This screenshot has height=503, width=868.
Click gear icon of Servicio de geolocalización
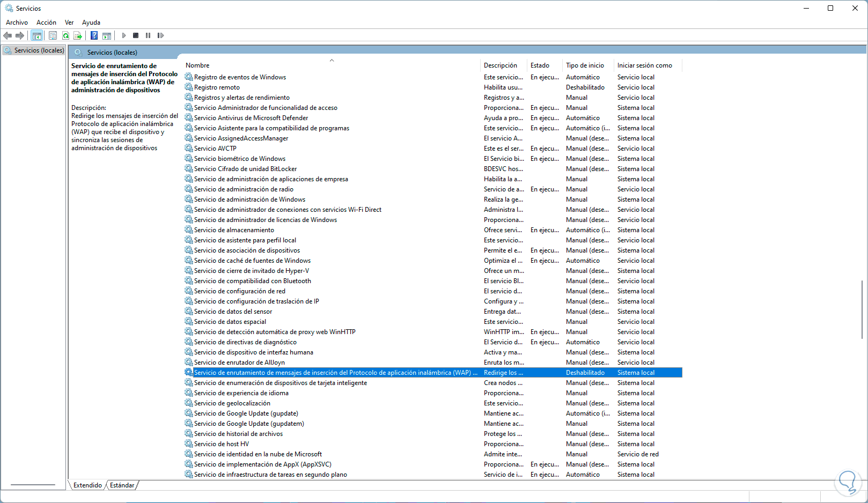tap(189, 403)
